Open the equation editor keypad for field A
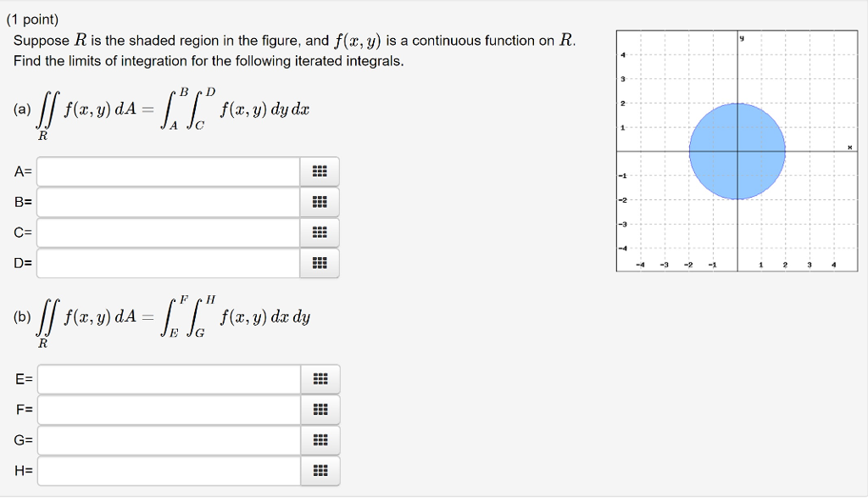The height and width of the screenshot is (498, 868). [320, 171]
